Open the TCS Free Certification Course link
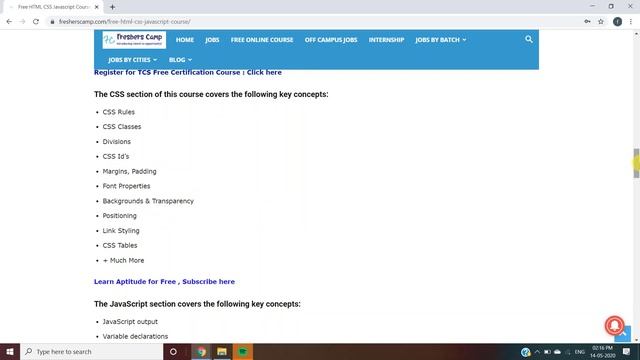 click(188, 72)
